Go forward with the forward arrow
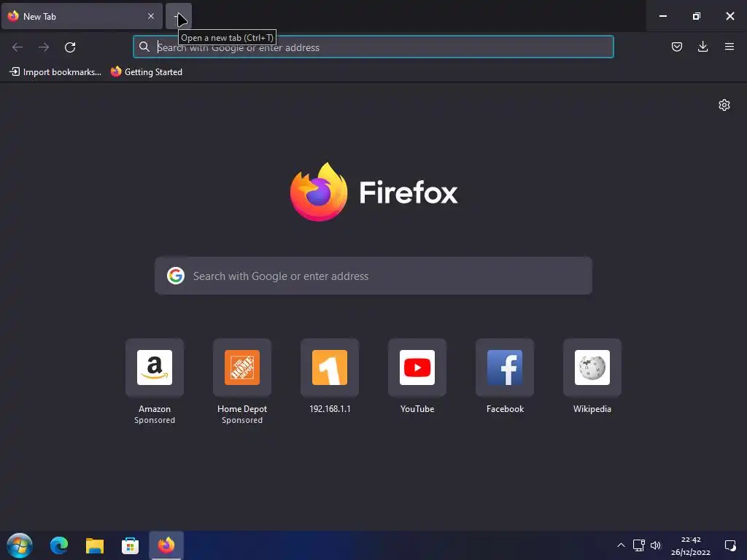 point(44,47)
